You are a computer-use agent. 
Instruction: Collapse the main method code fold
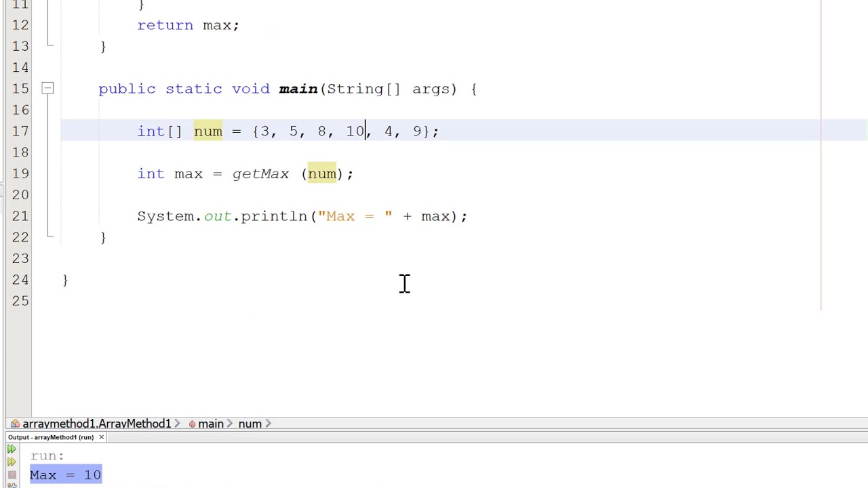(x=47, y=88)
